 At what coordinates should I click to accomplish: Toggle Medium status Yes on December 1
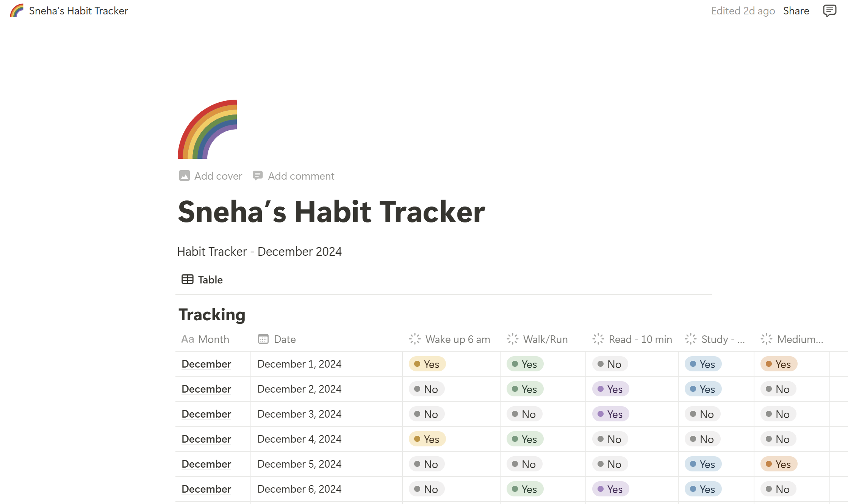779,364
